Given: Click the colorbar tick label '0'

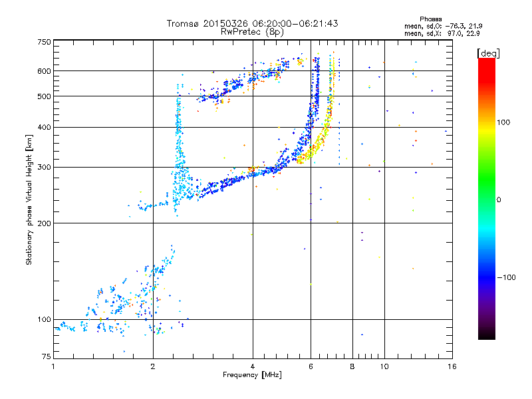Looking at the screenshot, I should coord(499,200).
